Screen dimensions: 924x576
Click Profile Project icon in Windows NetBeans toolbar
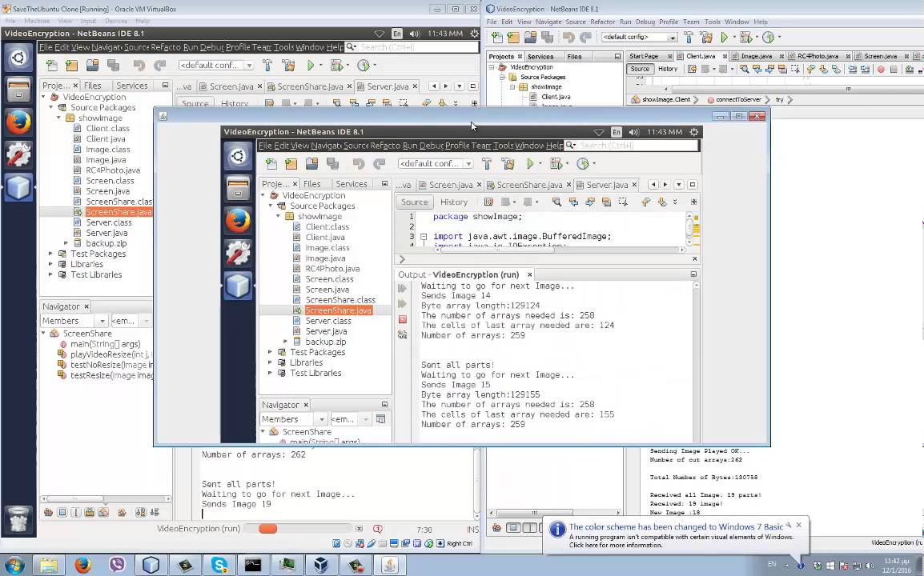tap(769, 38)
